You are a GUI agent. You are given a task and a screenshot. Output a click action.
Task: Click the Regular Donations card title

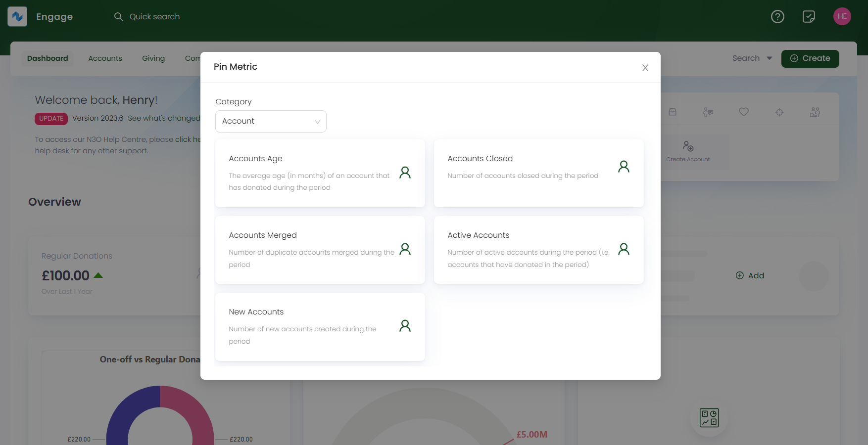point(77,256)
